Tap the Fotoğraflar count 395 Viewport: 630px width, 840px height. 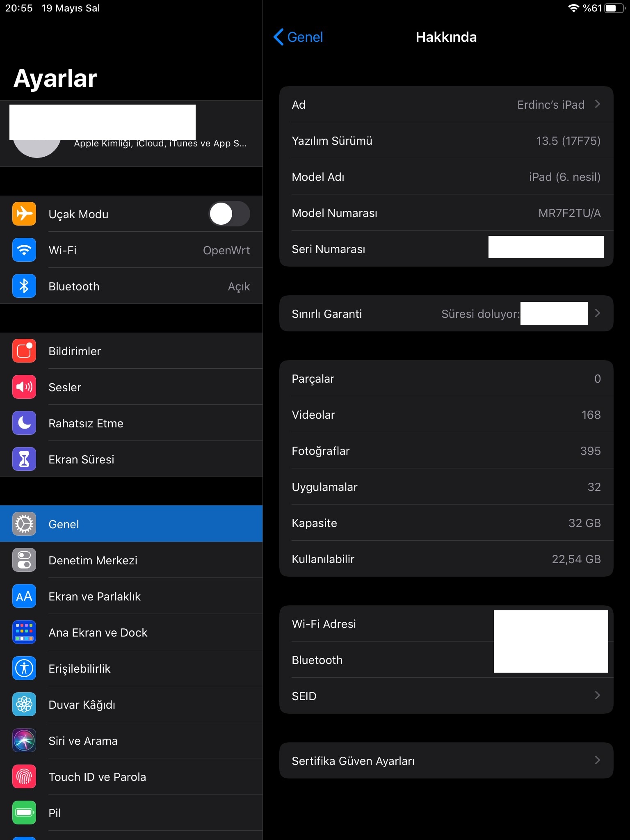[x=590, y=451]
